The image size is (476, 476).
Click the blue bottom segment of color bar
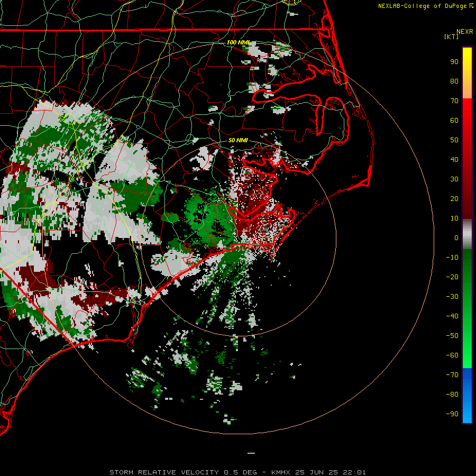467,395
